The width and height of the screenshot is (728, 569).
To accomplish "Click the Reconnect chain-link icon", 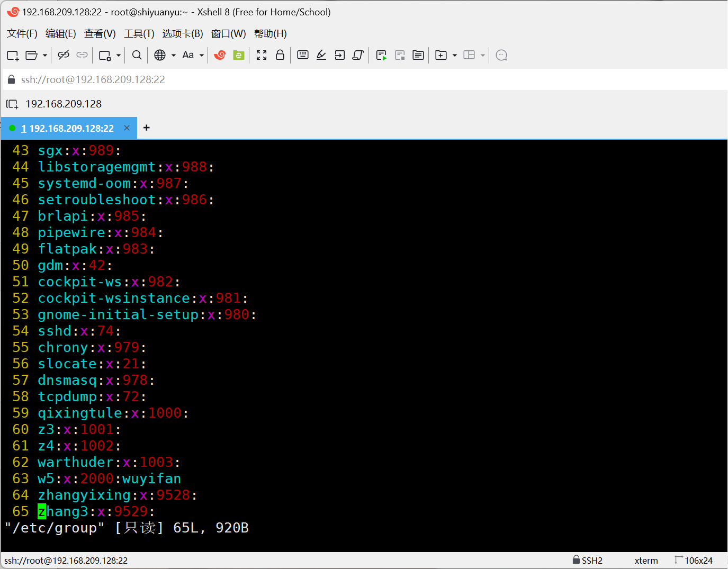I will click(x=82, y=55).
